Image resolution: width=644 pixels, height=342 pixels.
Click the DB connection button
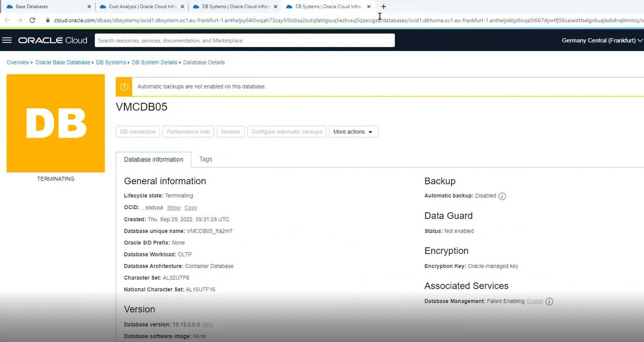[138, 132]
